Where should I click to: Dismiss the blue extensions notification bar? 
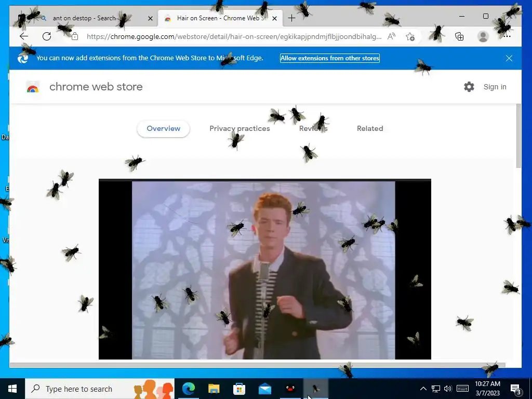coord(509,58)
